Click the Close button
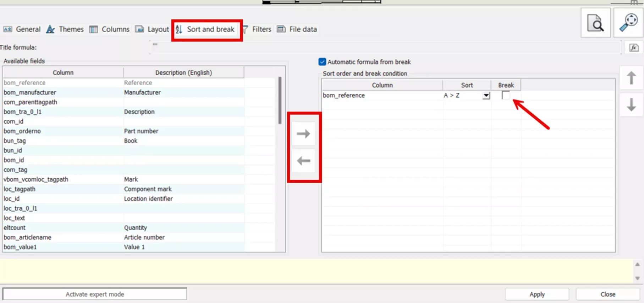This screenshot has height=303, width=644. click(x=608, y=294)
